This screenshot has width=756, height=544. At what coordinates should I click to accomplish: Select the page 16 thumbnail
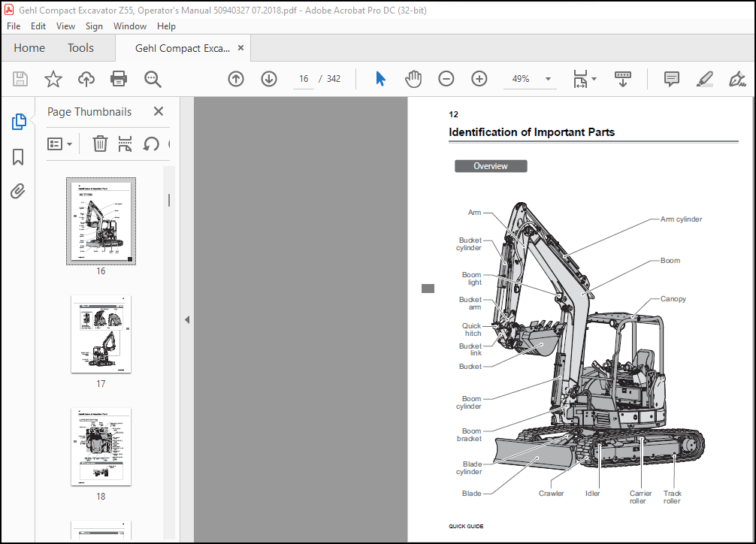tap(101, 221)
